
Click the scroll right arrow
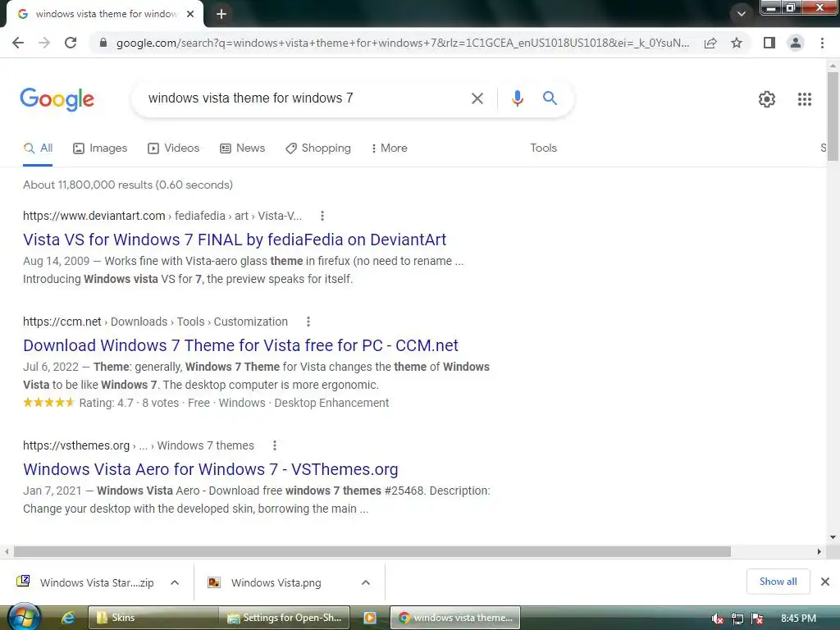point(819,551)
